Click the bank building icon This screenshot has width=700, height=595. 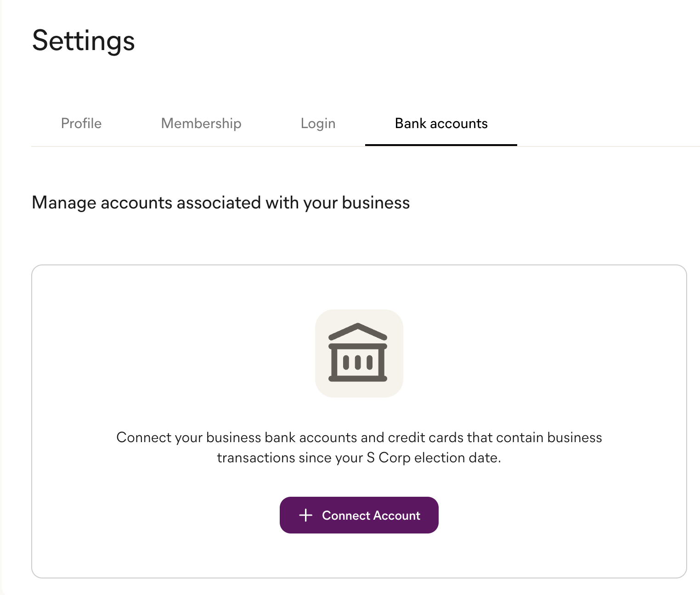point(358,353)
